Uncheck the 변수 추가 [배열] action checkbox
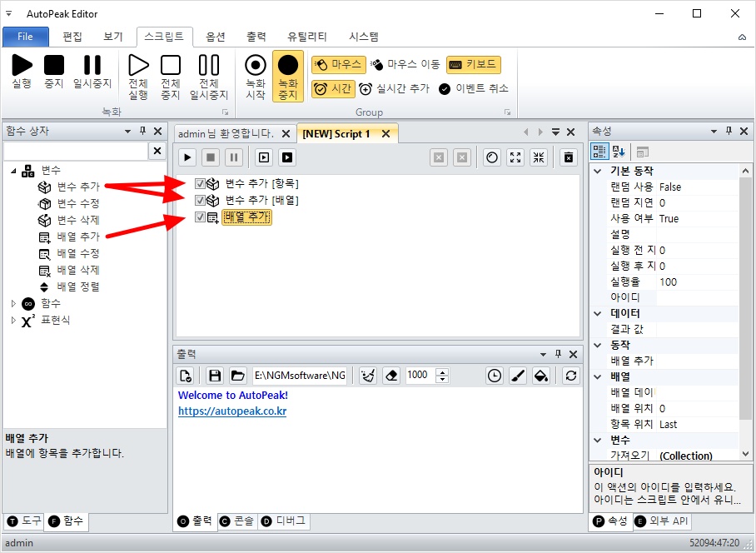This screenshot has height=553, width=756. point(200,200)
